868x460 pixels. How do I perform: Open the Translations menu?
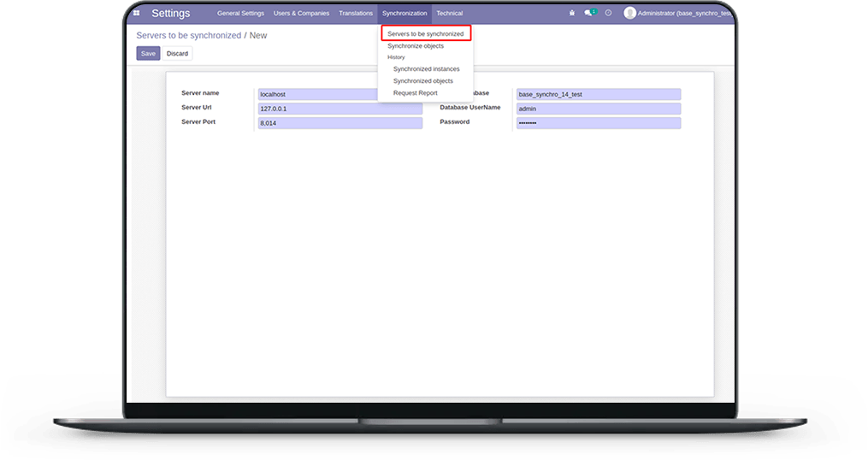click(x=356, y=14)
